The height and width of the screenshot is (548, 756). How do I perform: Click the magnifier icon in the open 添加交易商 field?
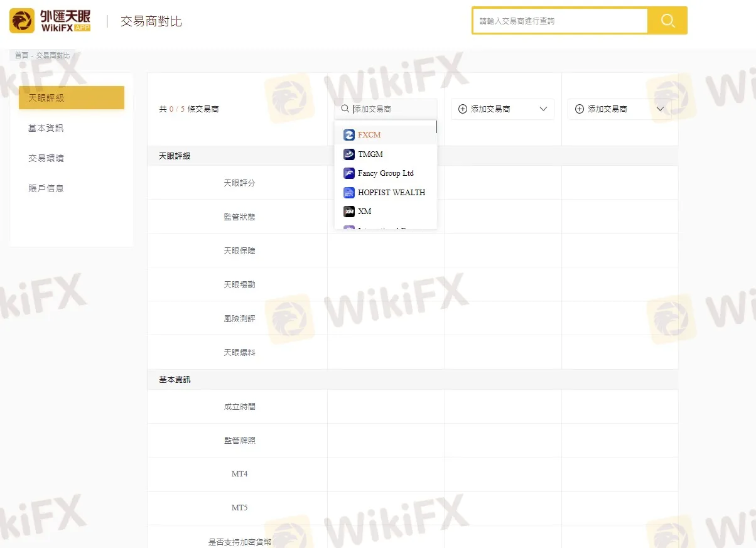(345, 109)
